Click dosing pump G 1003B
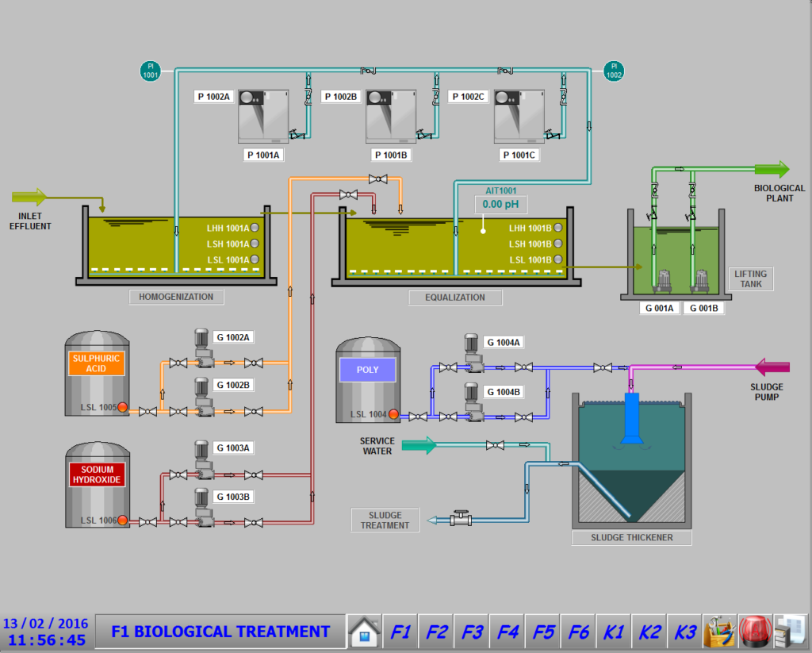 (204, 507)
